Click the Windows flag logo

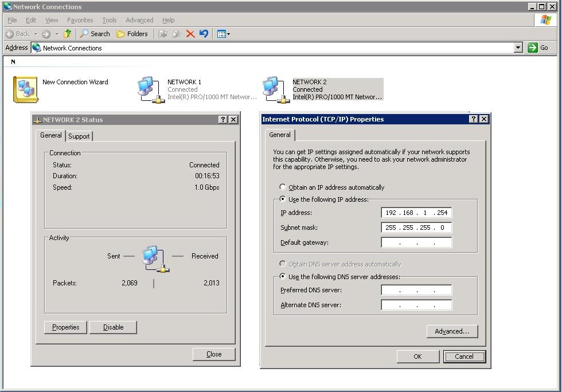coord(546,20)
